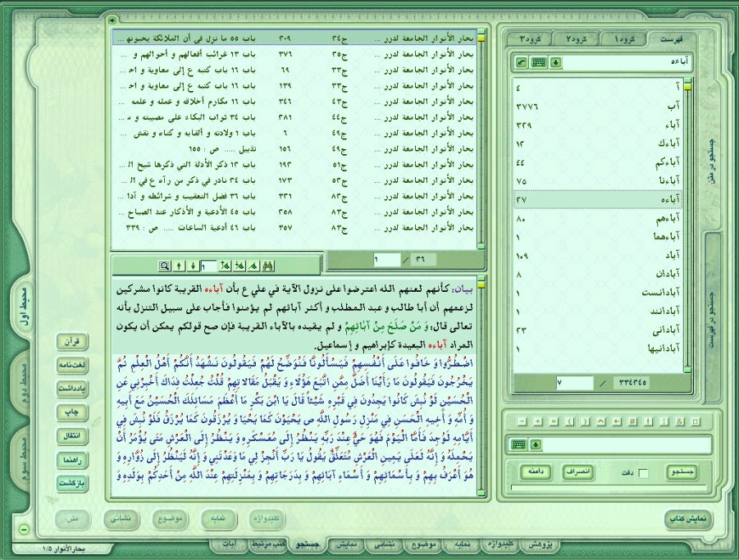
Task: Open the dropdown arrow in the index word field
Action: pyautogui.click(x=555, y=62)
